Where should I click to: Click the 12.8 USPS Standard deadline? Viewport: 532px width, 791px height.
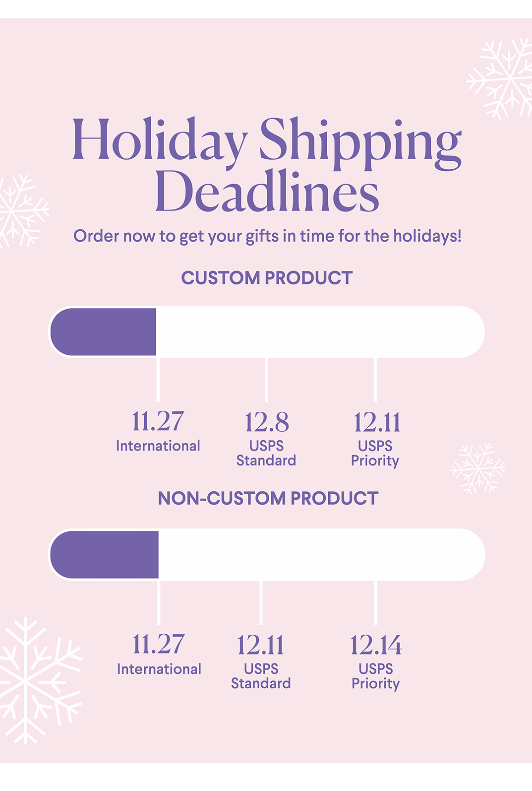[x=266, y=439]
